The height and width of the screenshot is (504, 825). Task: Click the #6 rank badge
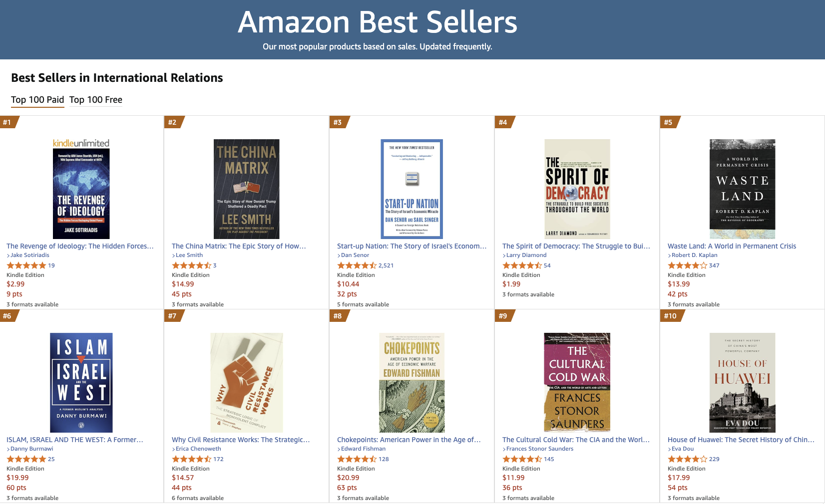click(x=7, y=316)
